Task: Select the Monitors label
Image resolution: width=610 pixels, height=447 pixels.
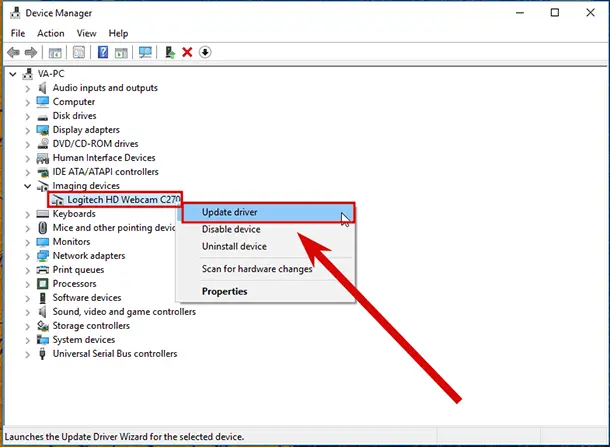Action: (x=72, y=242)
